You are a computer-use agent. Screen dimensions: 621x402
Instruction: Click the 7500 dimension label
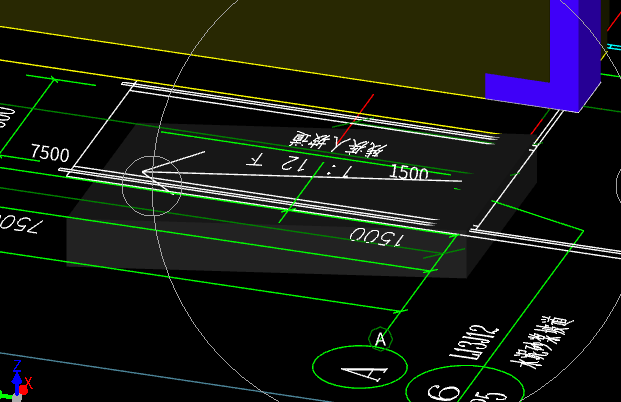pyautogui.click(x=50, y=153)
